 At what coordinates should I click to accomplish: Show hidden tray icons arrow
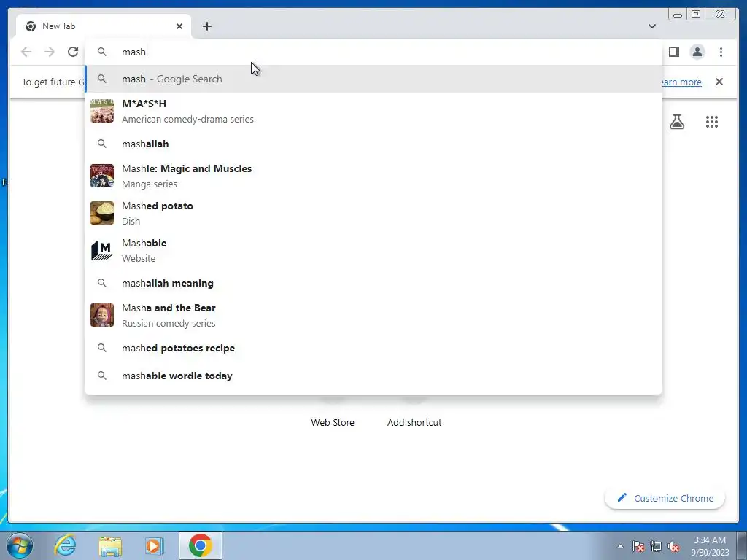point(620,546)
